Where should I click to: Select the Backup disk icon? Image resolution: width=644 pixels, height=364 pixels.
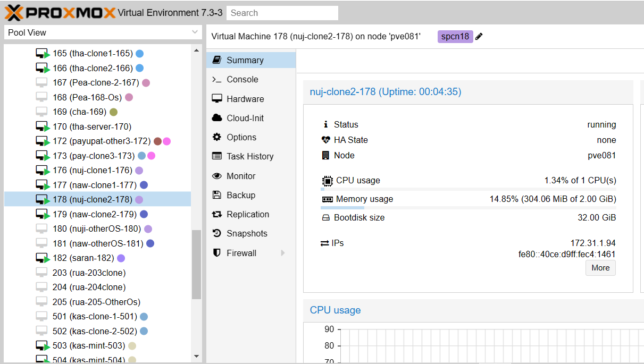[219, 194]
